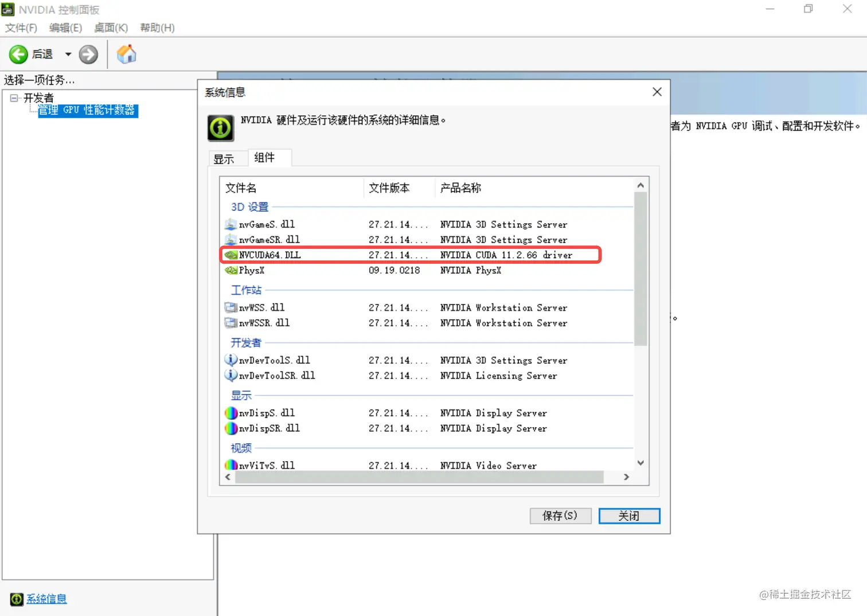The height and width of the screenshot is (616, 867).
Task: Click the nvDispSR.dll color icon
Action: 231,428
